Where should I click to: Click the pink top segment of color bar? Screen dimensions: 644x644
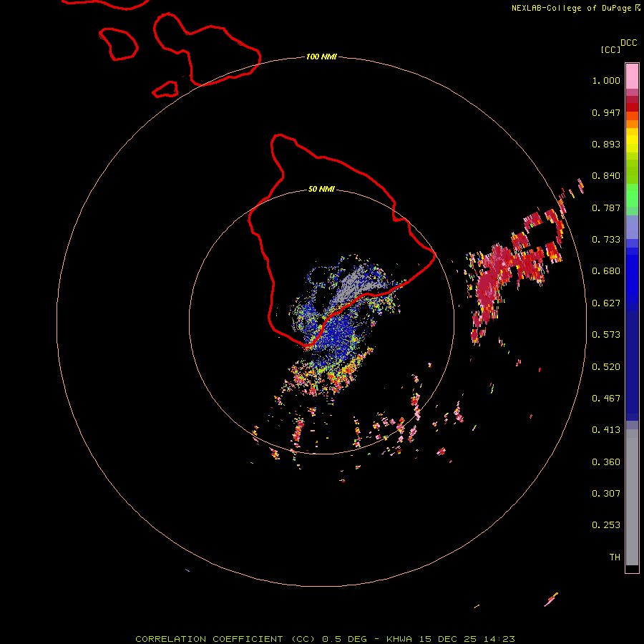click(632, 77)
